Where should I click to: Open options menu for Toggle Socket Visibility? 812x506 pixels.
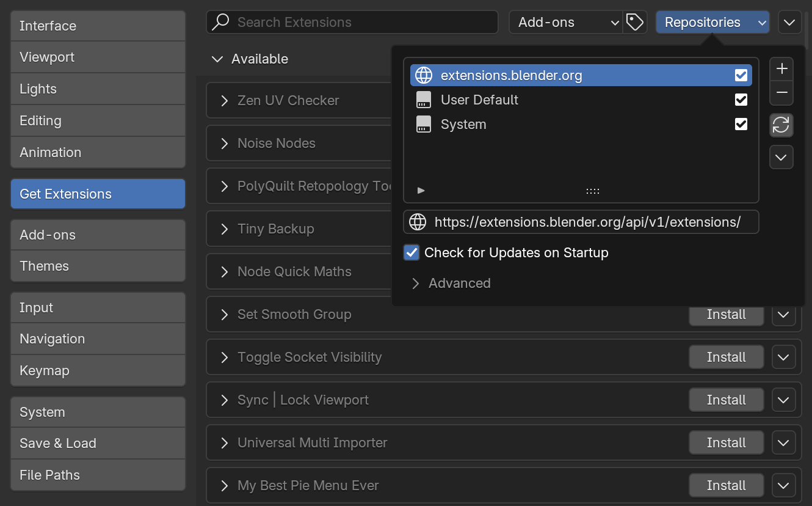pos(784,357)
